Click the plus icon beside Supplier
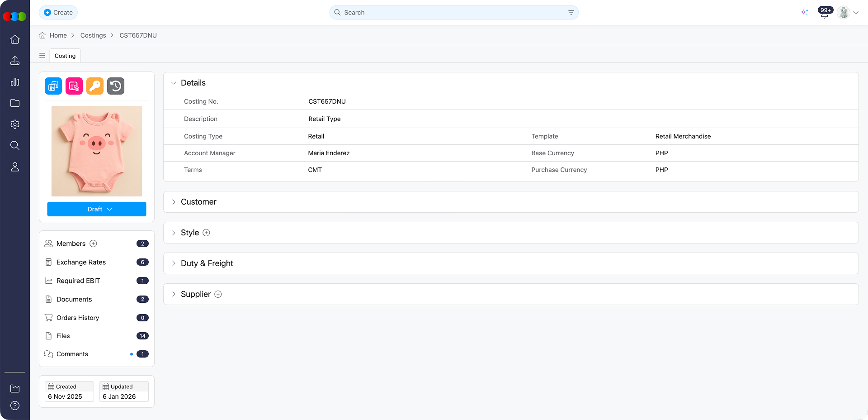Screen dimensions: 868x420 (218, 294)
